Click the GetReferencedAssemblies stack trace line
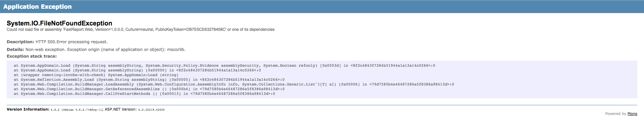The height and width of the screenshot is (121, 644). [149, 89]
